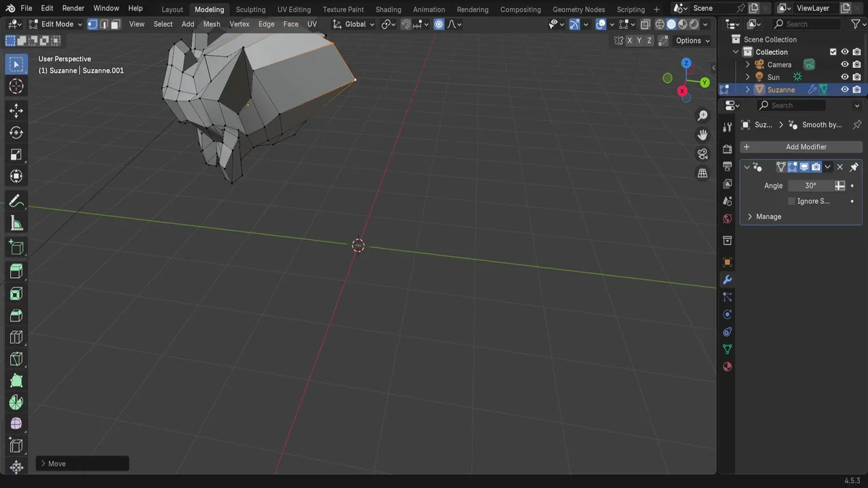This screenshot has height=488, width=868.
Task: Click the Add Modifier button
Action: click(x=801, y=147)
